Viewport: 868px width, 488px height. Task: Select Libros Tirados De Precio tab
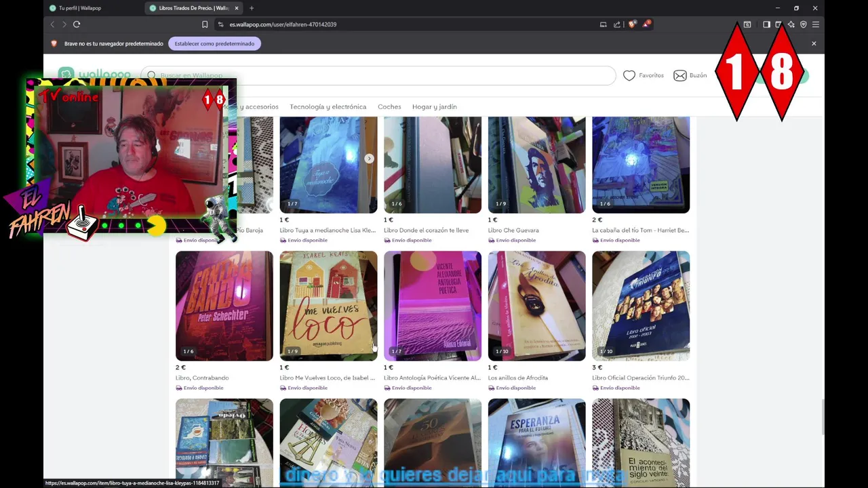pos(193,8)
